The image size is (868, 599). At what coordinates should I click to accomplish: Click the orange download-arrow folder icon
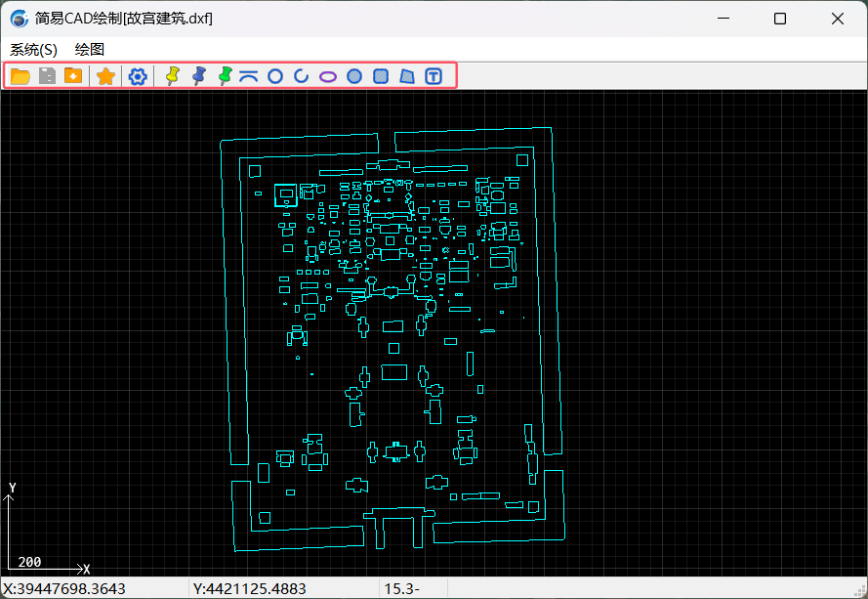(73, 75)
